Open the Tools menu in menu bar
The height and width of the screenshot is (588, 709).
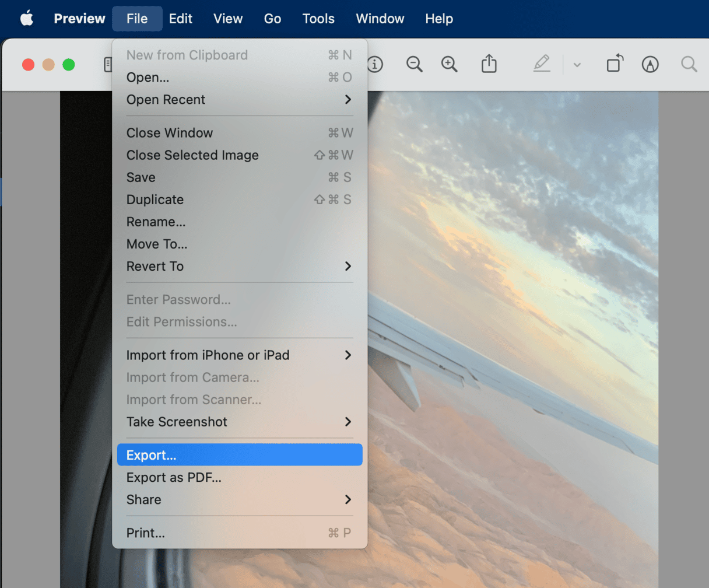coord(318,19)
